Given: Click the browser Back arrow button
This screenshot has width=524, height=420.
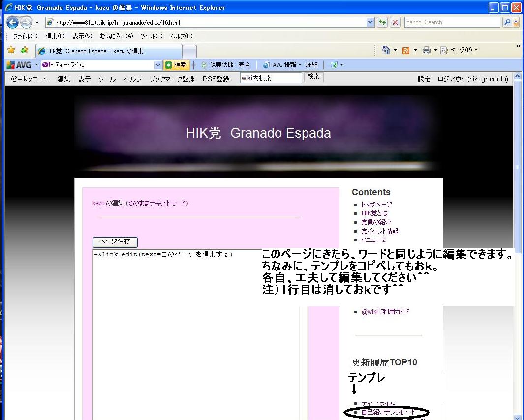Looking at the screenshot, I should click(x=12, y=22).
